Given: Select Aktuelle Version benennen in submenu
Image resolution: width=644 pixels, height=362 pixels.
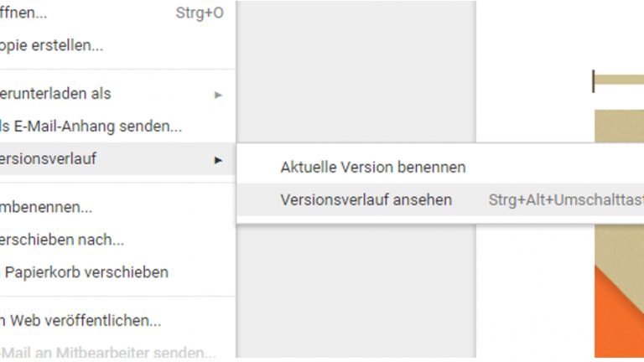Looking at the screenshot, I should point(372,167).
